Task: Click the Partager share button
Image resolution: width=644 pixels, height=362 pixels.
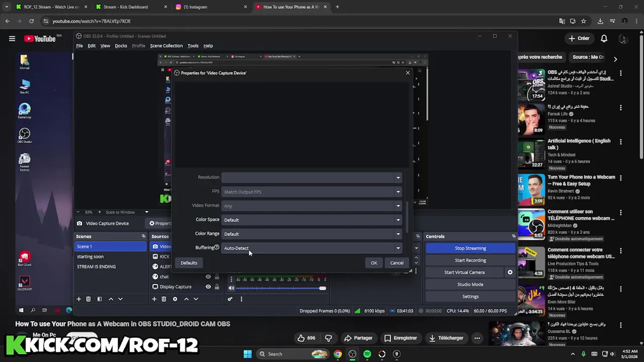Action: pos(358,338)
